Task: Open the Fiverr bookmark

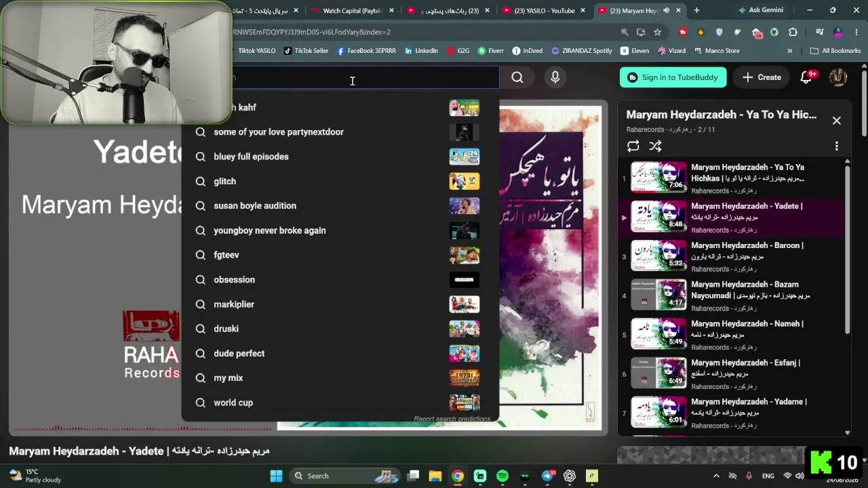Action: tap(491, 51)
